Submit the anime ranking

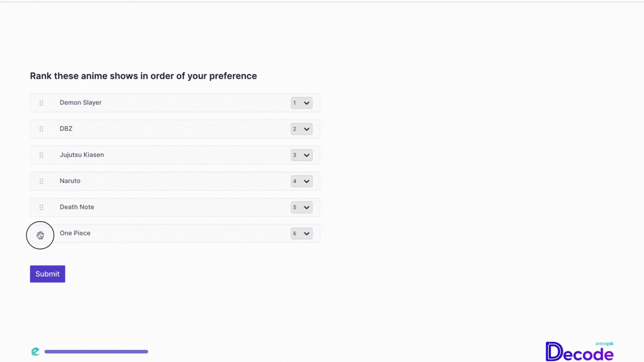point(47,274)
